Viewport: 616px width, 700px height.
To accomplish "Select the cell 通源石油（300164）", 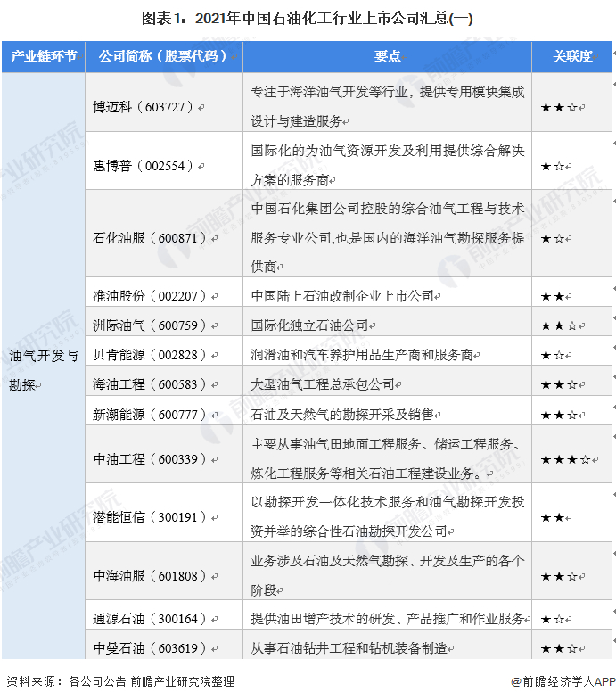I will (x=164, y=614).
